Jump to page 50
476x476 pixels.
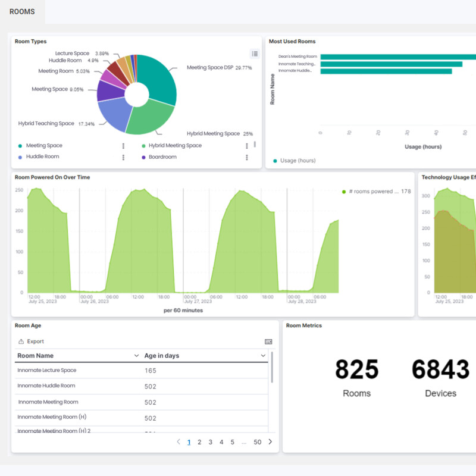[x=258, y=442]
